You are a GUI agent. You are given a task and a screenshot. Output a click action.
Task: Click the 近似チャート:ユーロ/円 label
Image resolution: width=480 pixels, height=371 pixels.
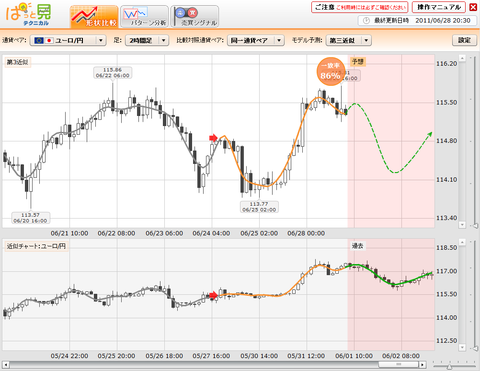coord(36,246)
